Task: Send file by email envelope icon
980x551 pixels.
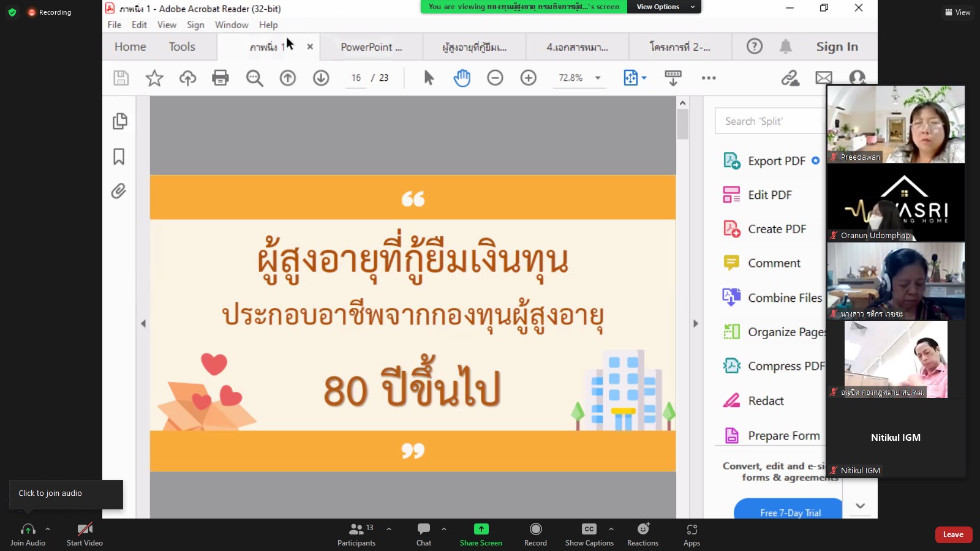Action: pyautogui.click(x=824, y=78)
